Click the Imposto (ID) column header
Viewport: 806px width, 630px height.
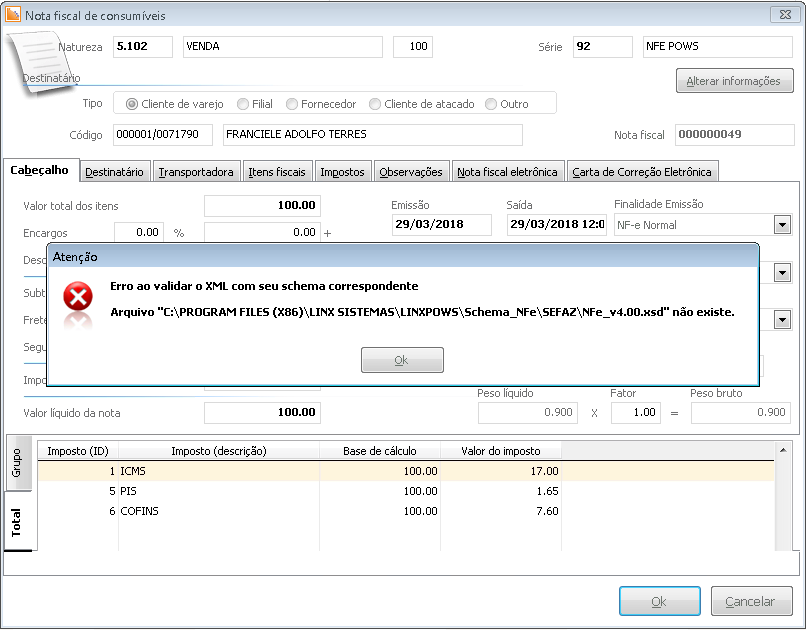[78, 451]
